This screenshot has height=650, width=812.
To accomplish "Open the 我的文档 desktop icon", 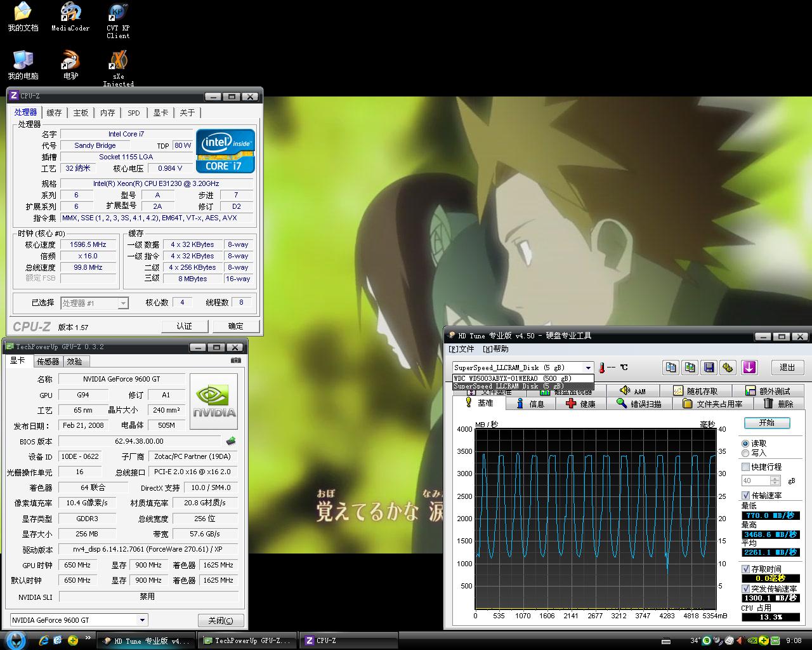I will click(x=23, y=17).
